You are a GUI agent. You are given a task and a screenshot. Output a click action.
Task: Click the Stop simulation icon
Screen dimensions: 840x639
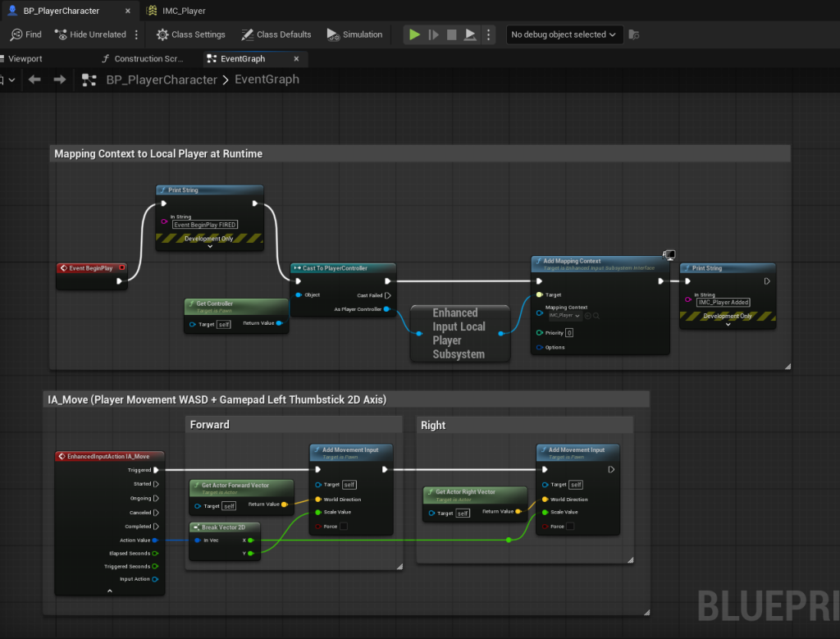(x=451, y=34)
